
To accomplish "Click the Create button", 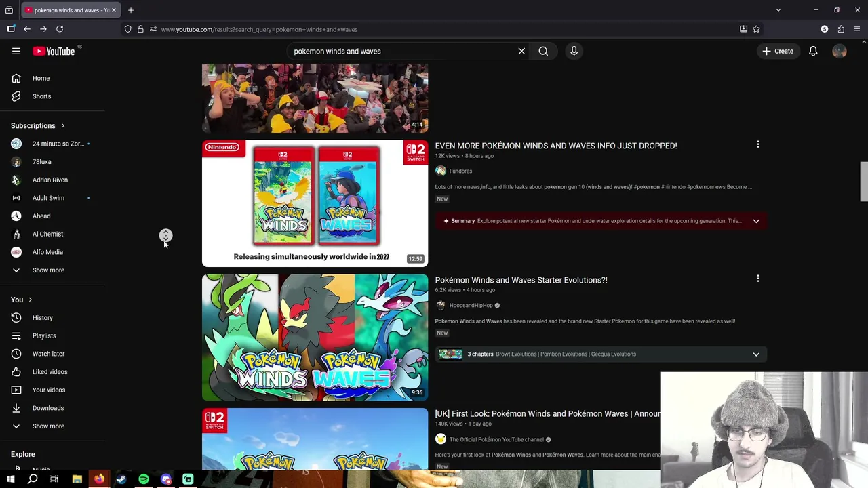I will (778, 51).
